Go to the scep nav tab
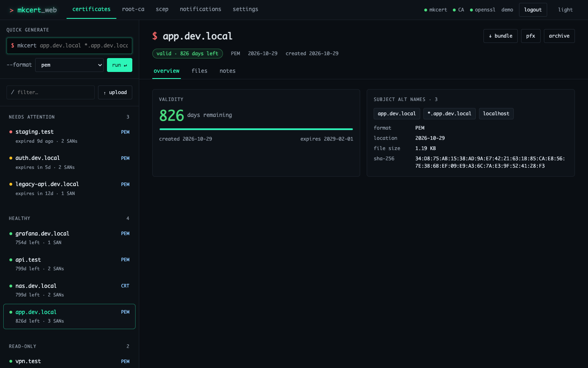 pyautogui.click(x=162, y=9)
